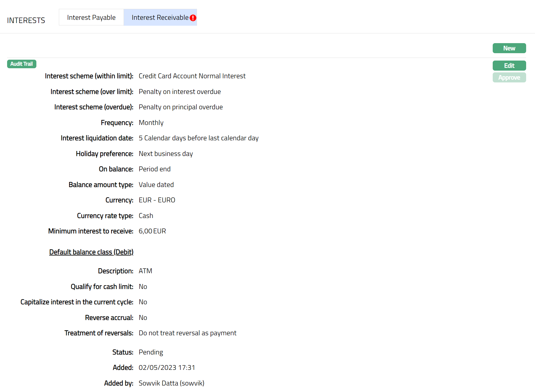Click the Credit Card Account Normal Interest value

click(192, 76)
